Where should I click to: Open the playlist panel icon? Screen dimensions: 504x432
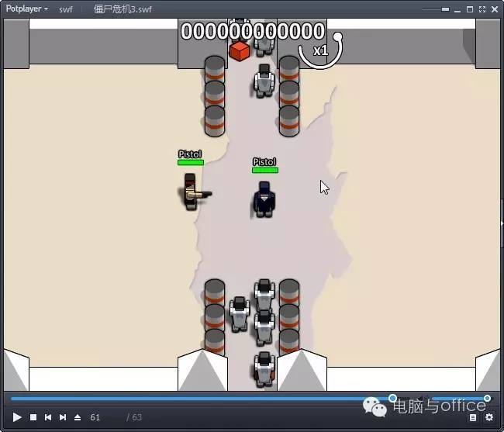(x=473, y=417)
